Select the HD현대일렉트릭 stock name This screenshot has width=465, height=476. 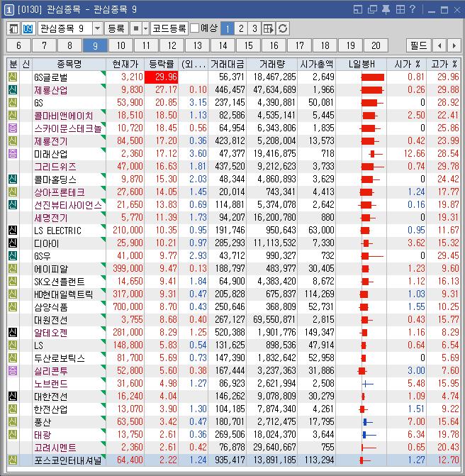click(x=63, y=294)
